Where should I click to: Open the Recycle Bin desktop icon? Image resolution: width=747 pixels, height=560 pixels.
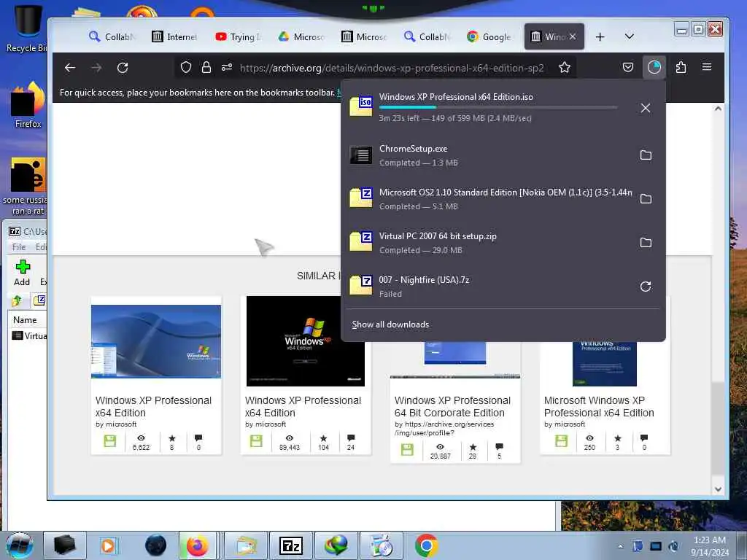pos(27,28)
